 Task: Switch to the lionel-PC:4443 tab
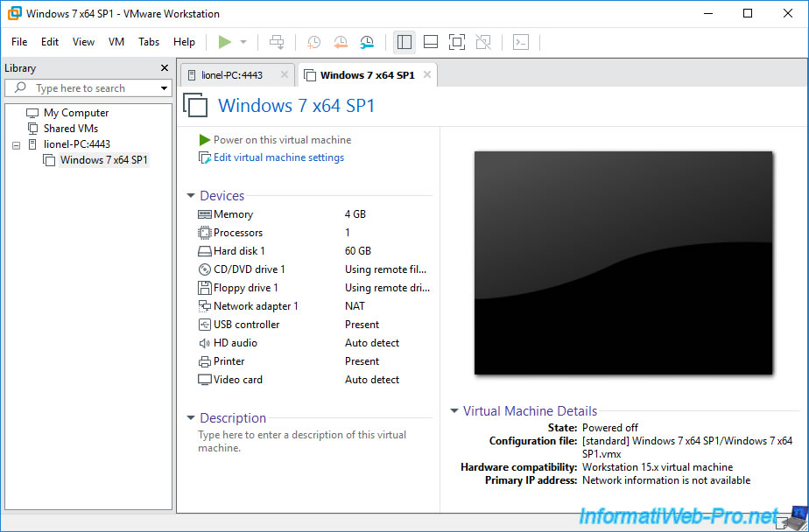pyautogui.click(x=232, y=75)
